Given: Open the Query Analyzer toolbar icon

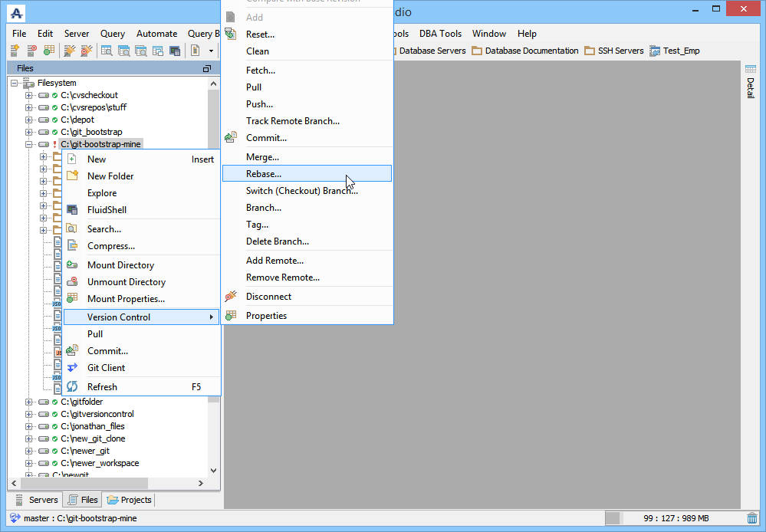Looking at the screenshot, I should click(107, 51).
